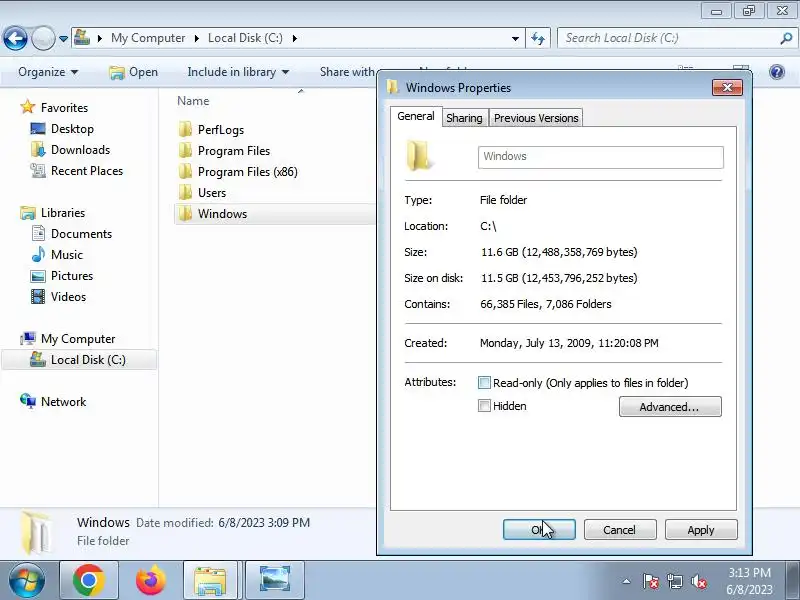The image size is (800, 600).
Task: Select the Windows folder in file list
Action: click(x=274, y=214)
